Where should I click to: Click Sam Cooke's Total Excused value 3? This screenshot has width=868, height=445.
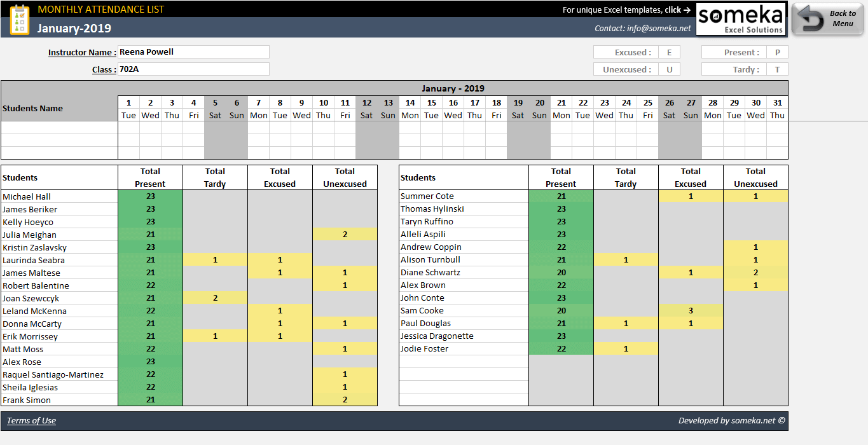pyautogui.click(x=691, y=310)
